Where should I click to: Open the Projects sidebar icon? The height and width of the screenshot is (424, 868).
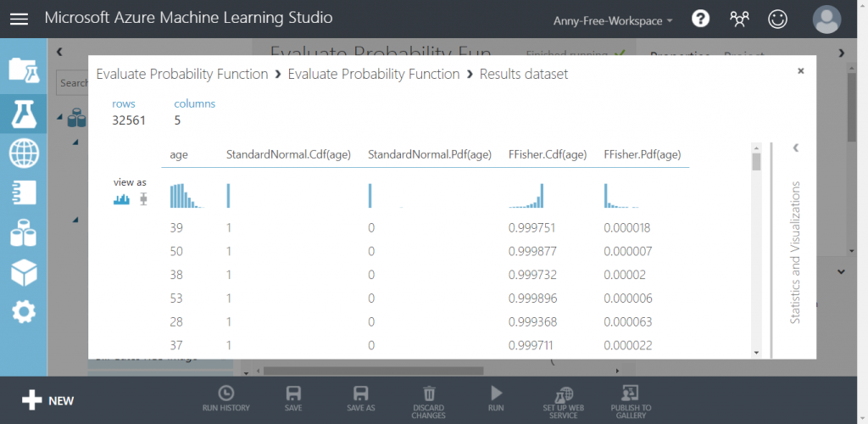[24, 70]
